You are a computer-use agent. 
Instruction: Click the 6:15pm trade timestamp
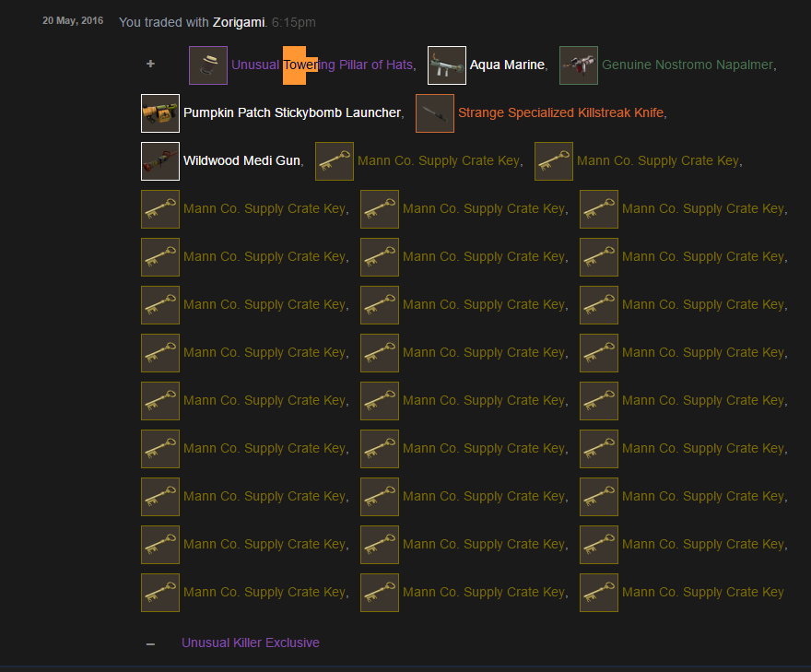click(294, 22)
